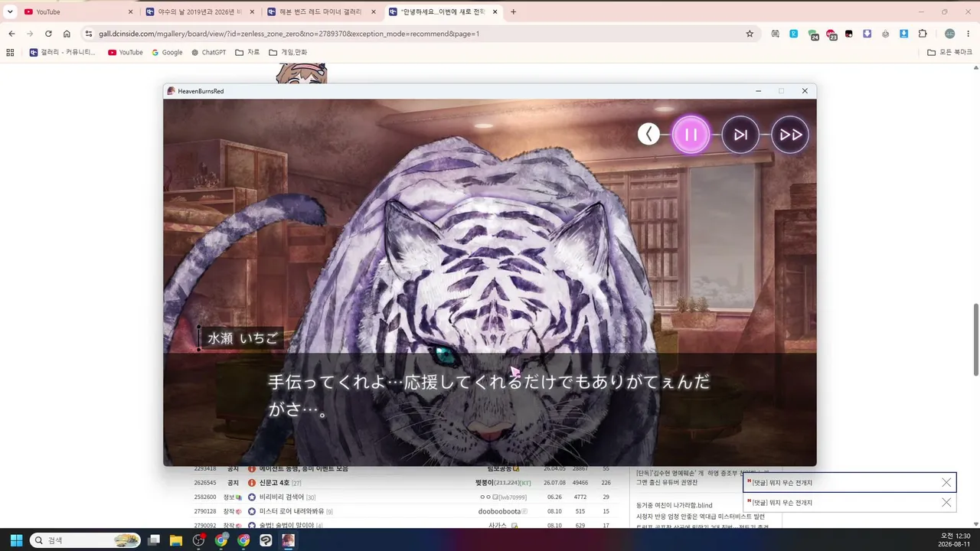Open the Windows Start menu
The width and height of the screenshot is (980, 551).
coord(16,540)
